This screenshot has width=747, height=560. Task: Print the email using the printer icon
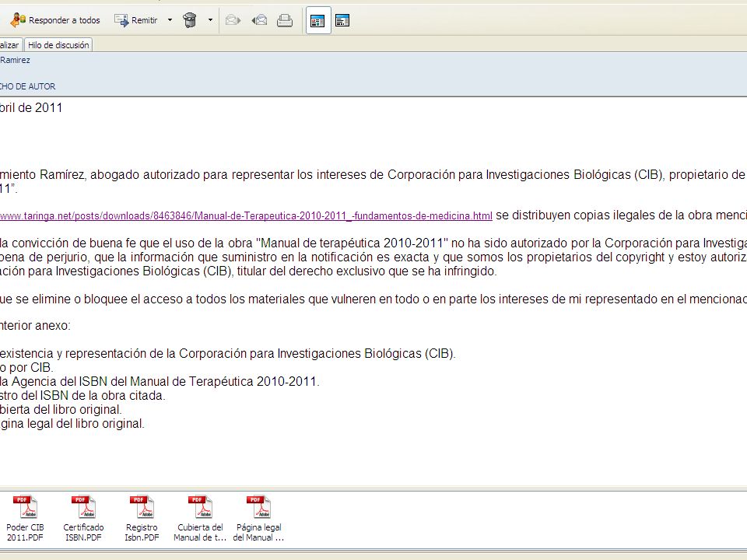click(285, 20)
